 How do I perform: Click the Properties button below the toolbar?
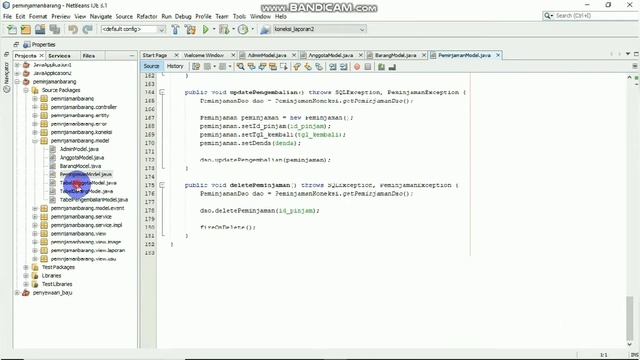click(x=39, y=44)
